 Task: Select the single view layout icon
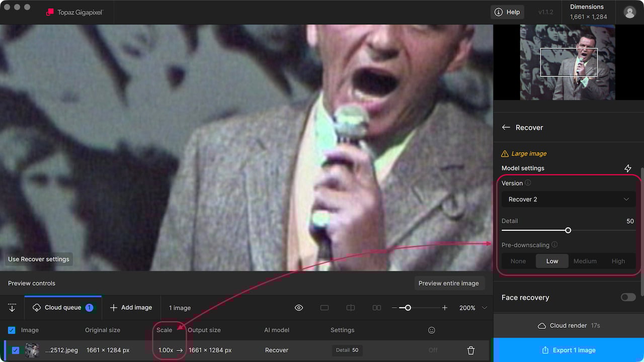click(x=325, y=308)
